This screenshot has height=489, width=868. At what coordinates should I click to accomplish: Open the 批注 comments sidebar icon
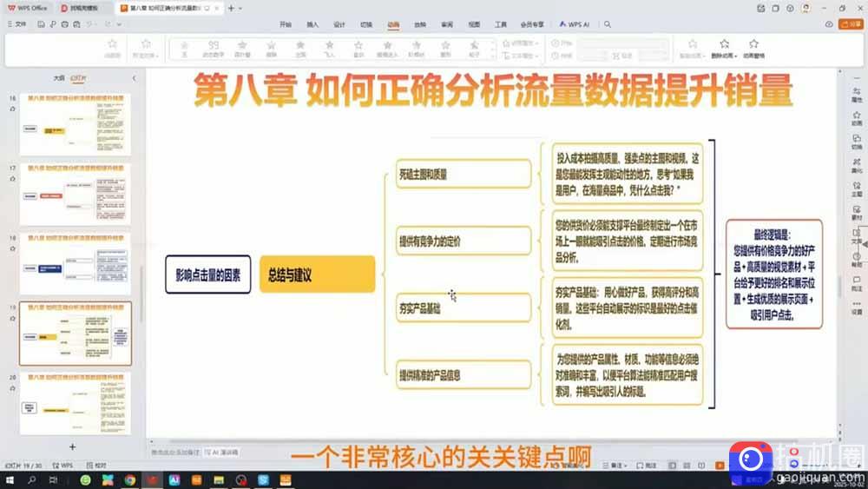point(857,284)
